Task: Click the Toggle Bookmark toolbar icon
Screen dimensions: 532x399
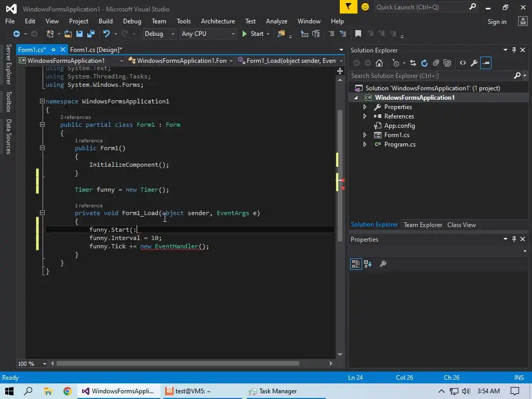Action: click(x=358, y=34)
